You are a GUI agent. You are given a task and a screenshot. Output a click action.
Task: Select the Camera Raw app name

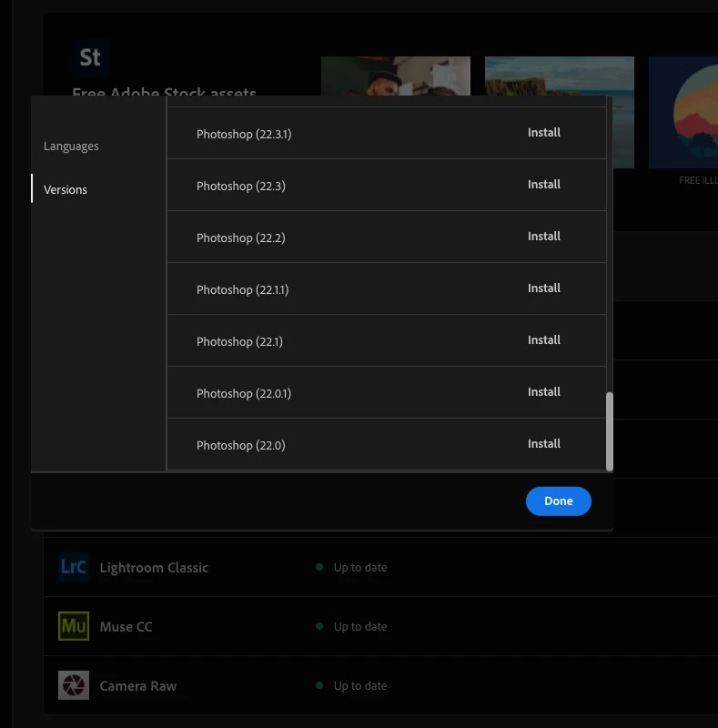click(x=138, y=686)
